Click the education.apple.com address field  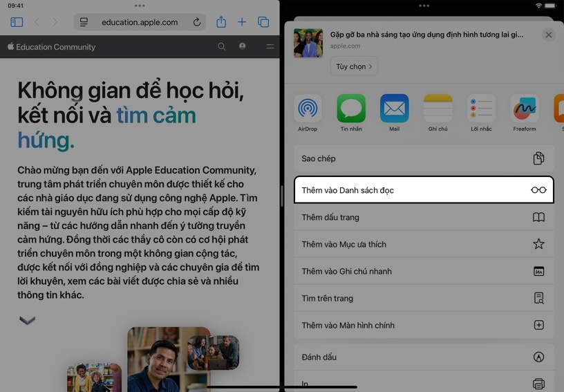[139, 22]
